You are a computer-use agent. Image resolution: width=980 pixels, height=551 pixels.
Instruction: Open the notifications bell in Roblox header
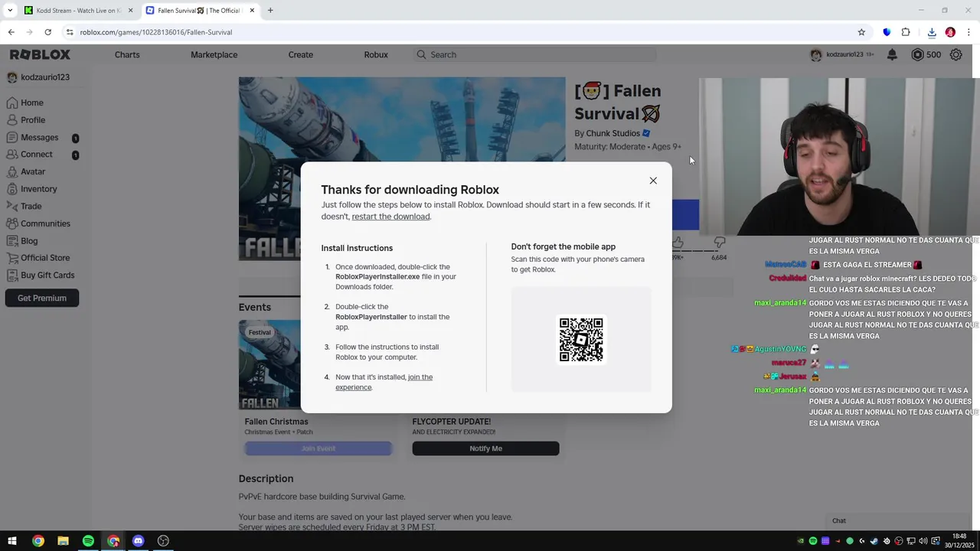tap(892, 54)
